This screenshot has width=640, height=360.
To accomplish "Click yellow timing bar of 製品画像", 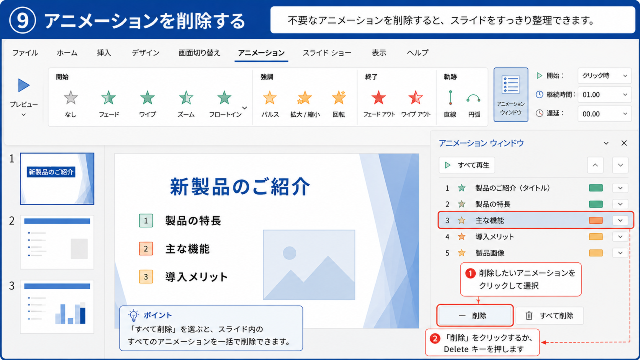I will [x=596, y=253].
